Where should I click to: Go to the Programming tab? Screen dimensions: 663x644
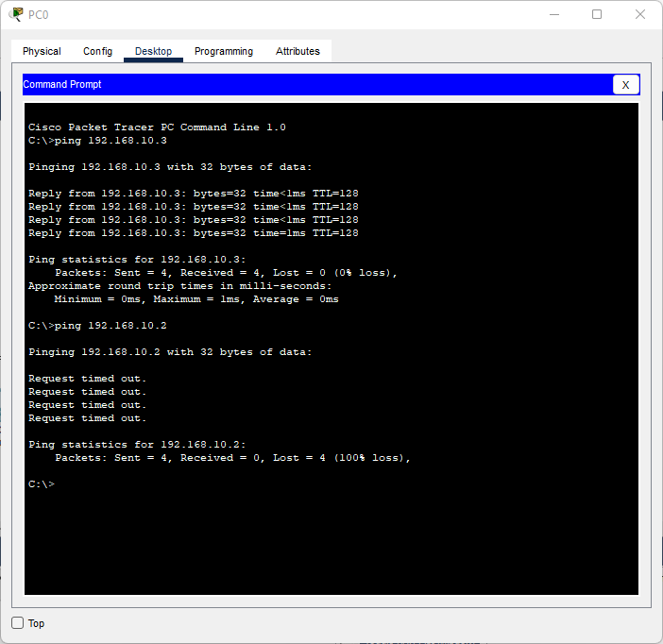point(224,51)
